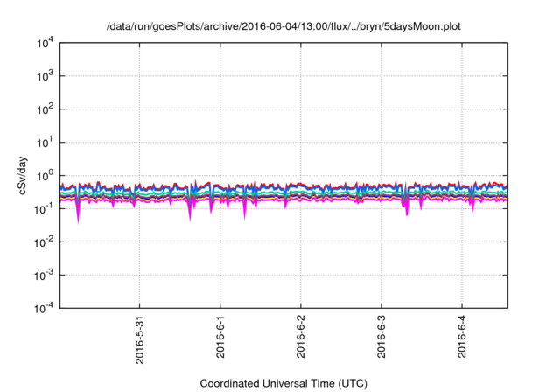Click the 10^1 y-axis tick label

(x=45, y=143)
